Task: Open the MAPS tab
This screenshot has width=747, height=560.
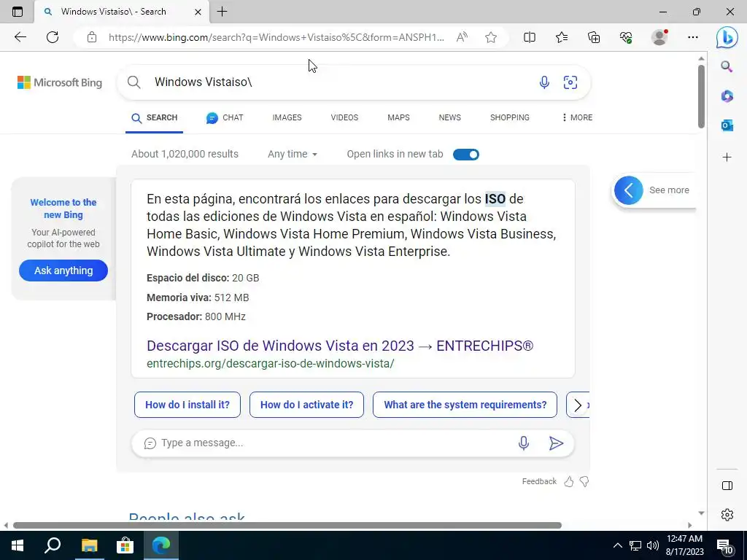Action: point(398,117)
